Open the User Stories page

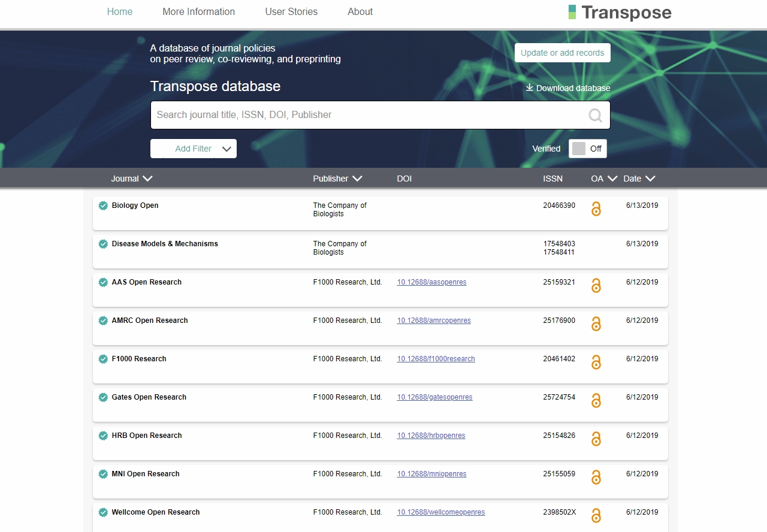[291, 11]
